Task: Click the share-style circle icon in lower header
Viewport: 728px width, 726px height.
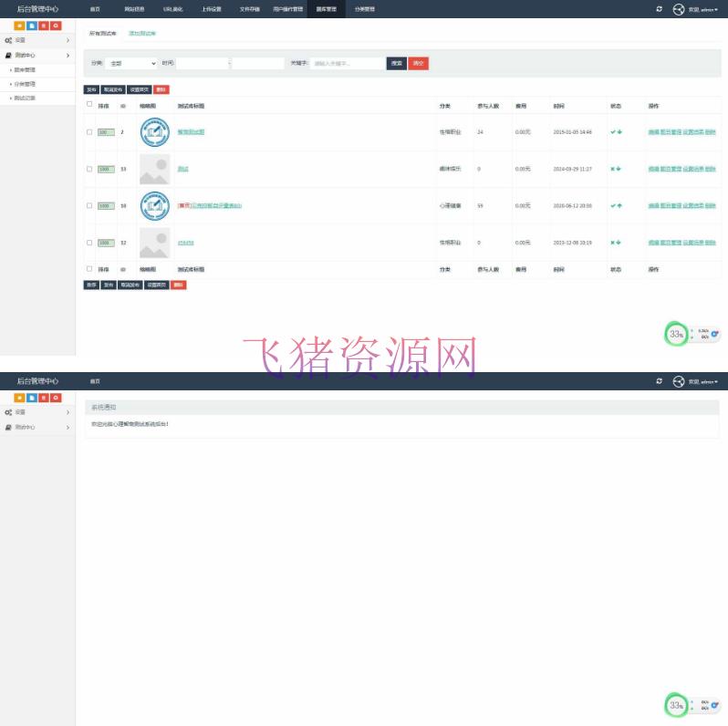Action: click(x=679, y=381)
